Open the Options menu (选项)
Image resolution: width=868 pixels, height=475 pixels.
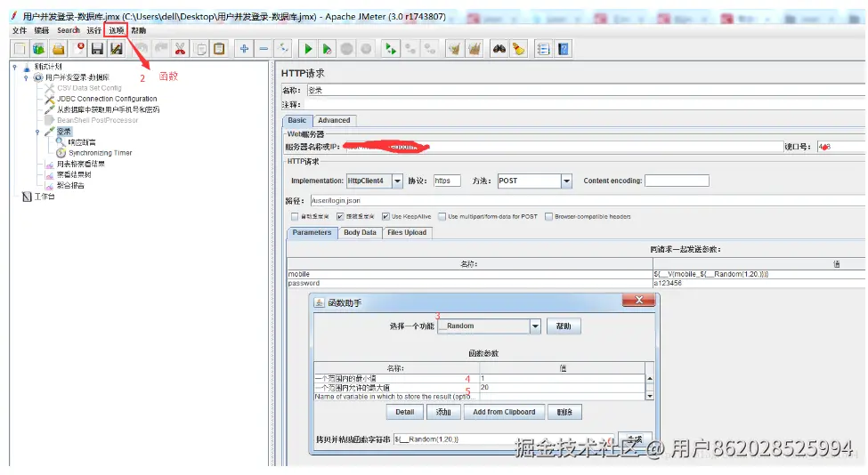point(117,30)
